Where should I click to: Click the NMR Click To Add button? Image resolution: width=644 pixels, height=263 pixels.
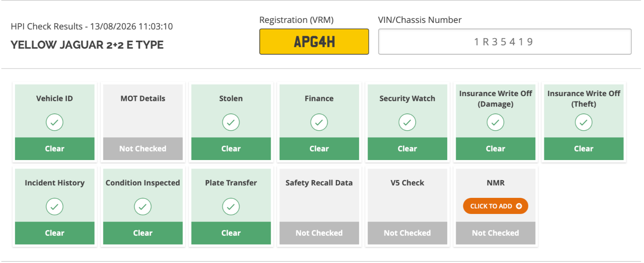(495, 206)
